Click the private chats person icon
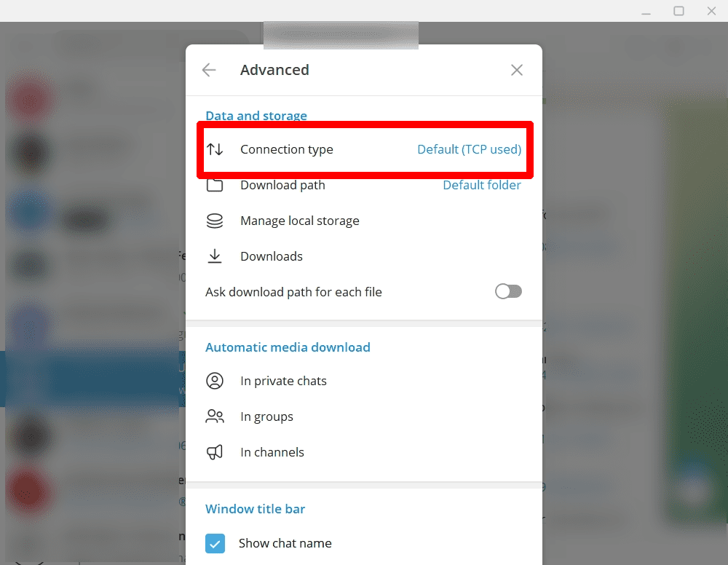 tap(215, 381)
